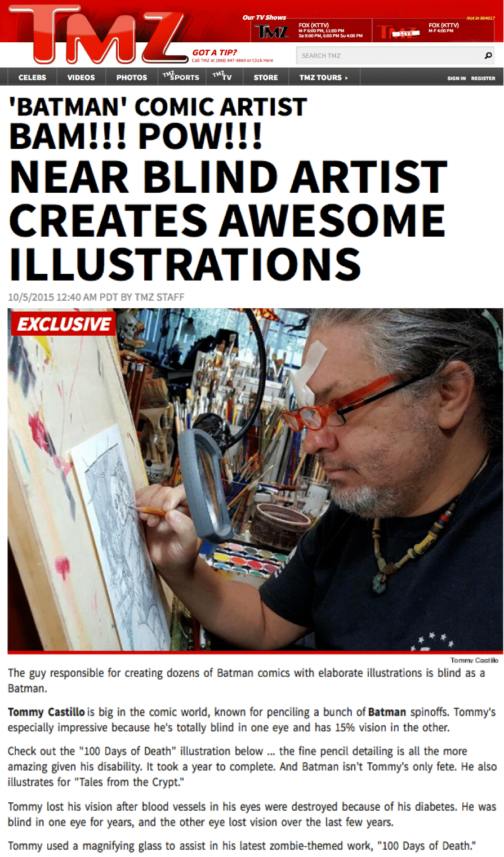
Task: Click the Sign In link
Action: [x=457, y=78]
